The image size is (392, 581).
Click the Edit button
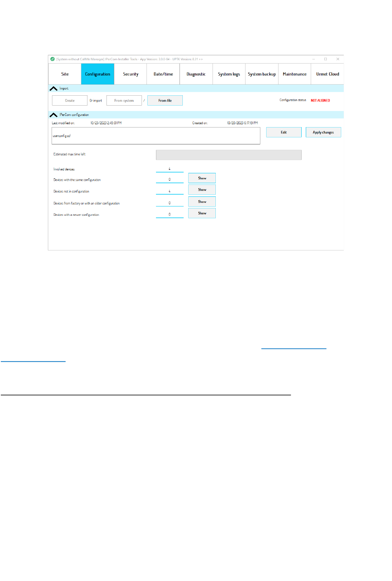click(x=284, y=132)
